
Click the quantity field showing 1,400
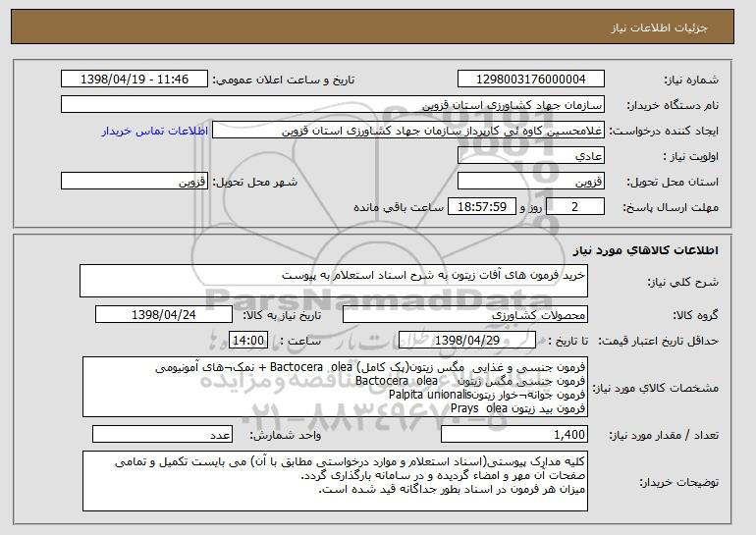point(514,434)
